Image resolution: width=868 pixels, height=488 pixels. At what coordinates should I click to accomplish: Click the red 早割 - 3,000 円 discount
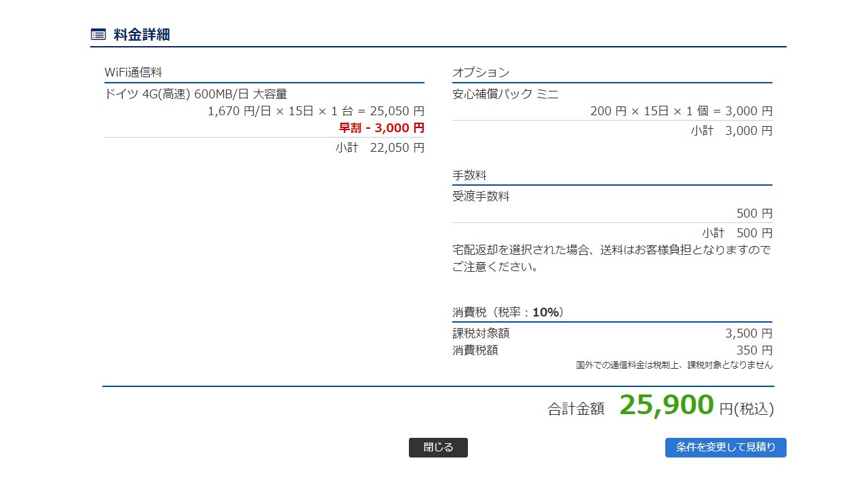click(x=382, y=127)
